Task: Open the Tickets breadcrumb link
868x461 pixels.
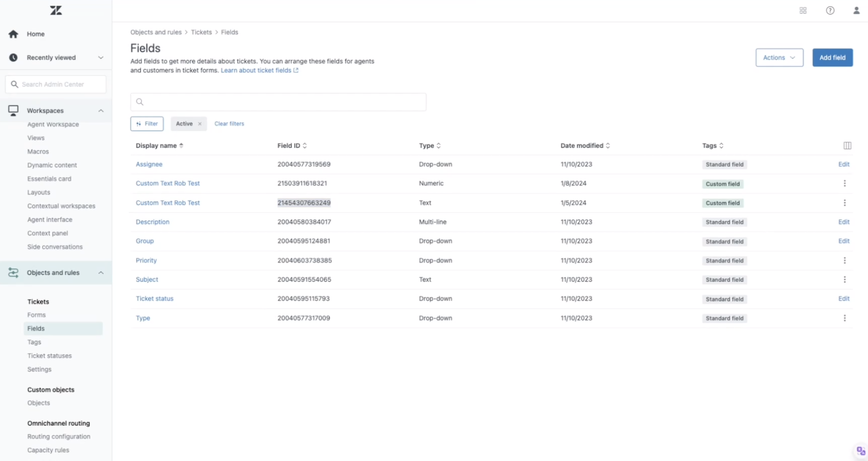Action: 201,32
